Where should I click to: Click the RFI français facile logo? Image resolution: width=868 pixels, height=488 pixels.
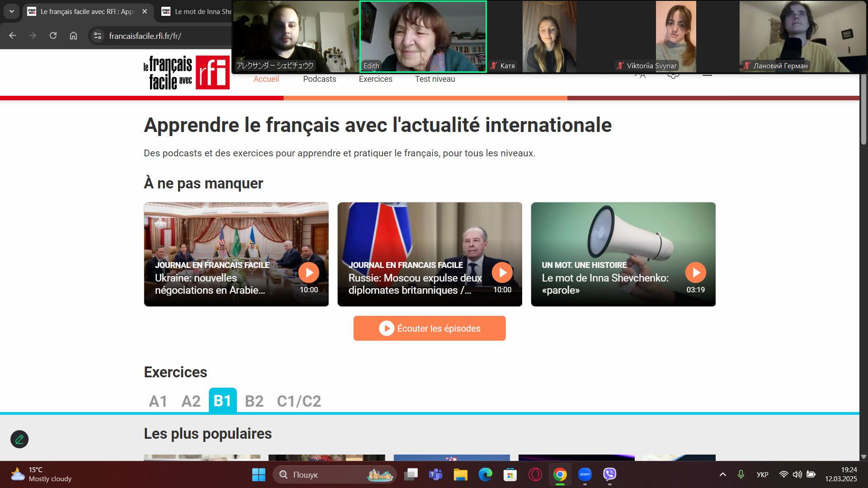point(186,73)
